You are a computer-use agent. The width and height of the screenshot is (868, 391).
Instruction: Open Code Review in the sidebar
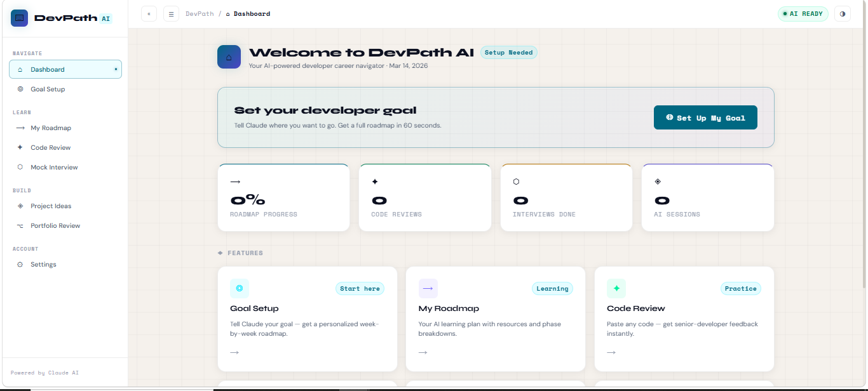[65, 148]
